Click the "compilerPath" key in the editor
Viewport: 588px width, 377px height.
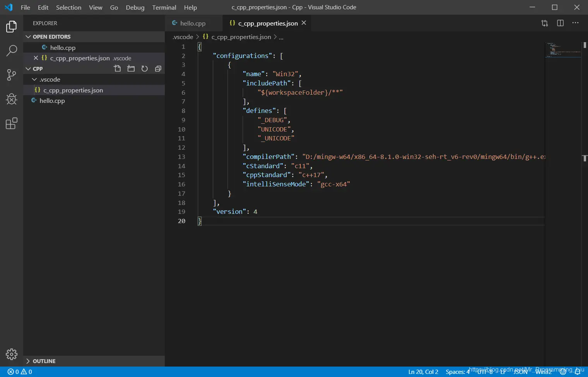(x=268, y=157)
